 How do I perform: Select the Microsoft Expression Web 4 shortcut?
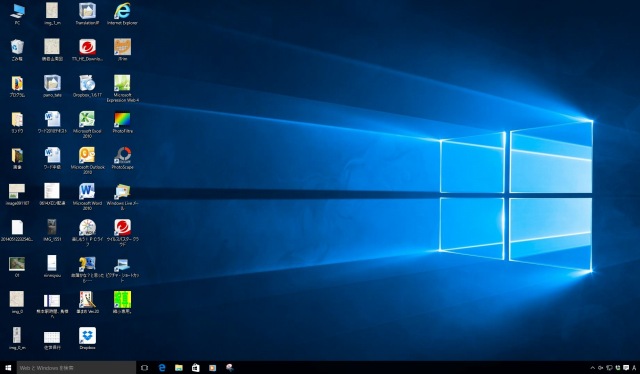[x=122, y=89]
